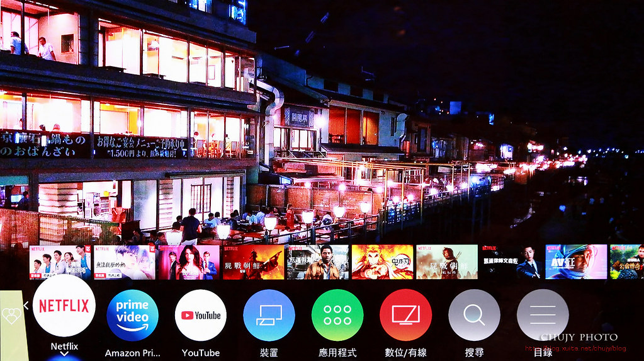Open thumbnail with woman in pink background
This screenshot has height=361, width=644.
pyautogui.click(x=189, y=262)
